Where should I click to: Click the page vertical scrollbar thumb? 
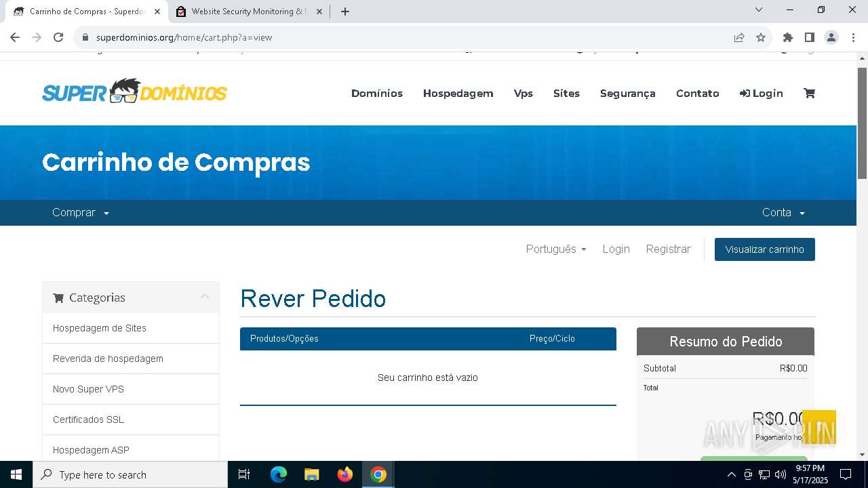tap(862, 123)
